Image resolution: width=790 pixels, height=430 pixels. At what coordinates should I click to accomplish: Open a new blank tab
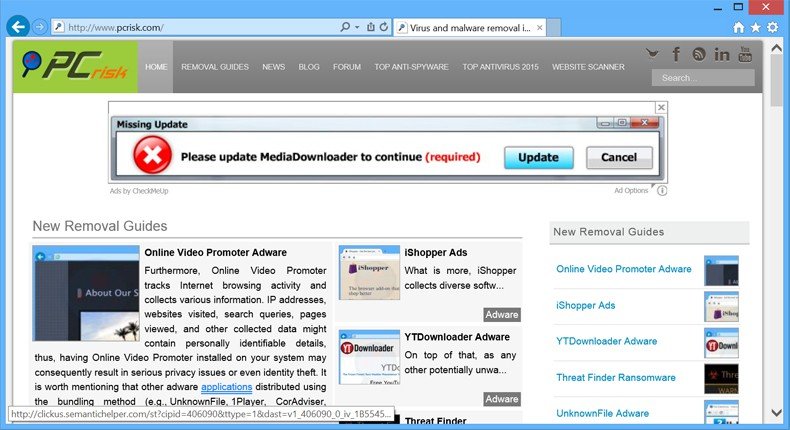pos(554,28)
